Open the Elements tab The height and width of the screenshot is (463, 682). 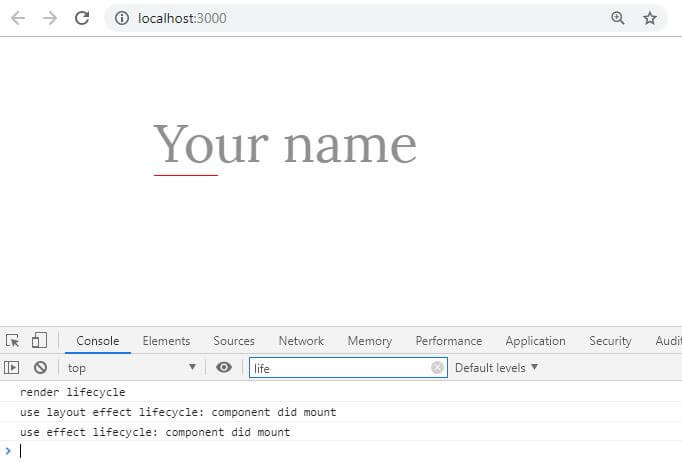click(166, 341)
